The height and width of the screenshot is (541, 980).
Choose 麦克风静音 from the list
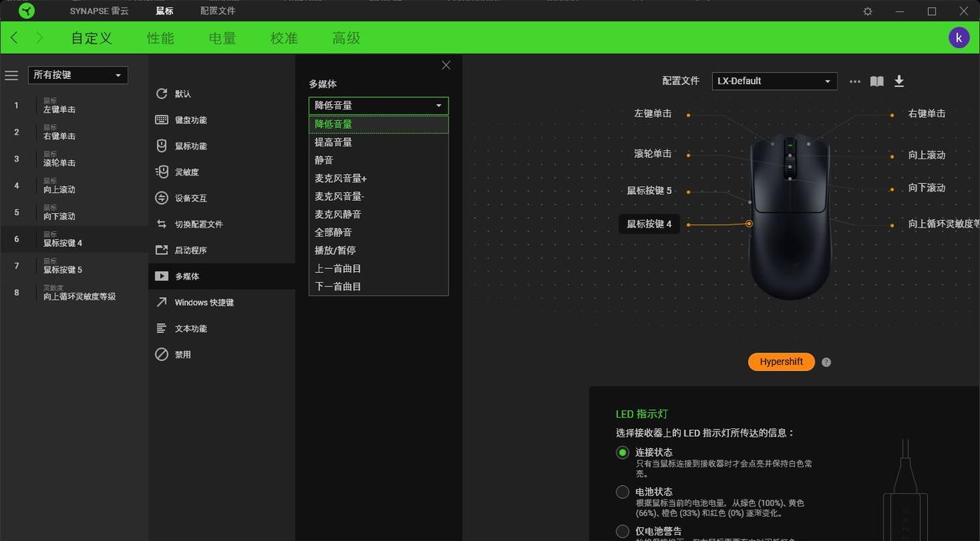(378, 215)
